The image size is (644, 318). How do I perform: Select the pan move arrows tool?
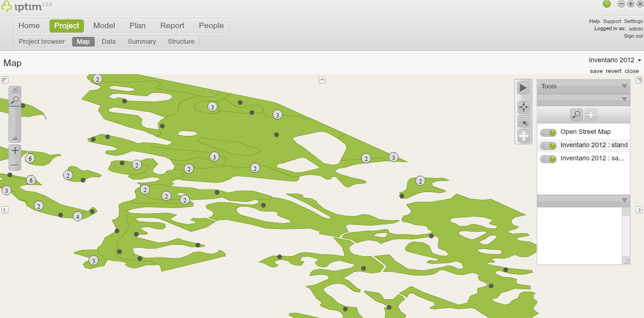523,136
